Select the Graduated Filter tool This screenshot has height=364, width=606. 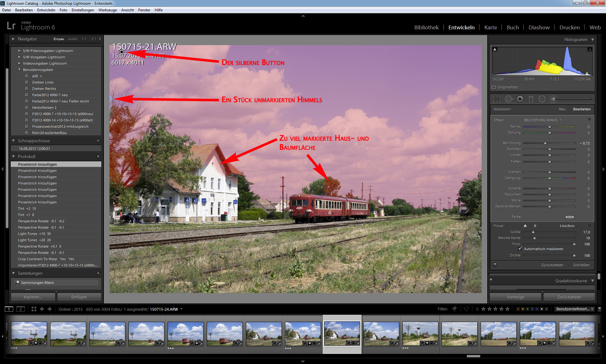(531, 99)
